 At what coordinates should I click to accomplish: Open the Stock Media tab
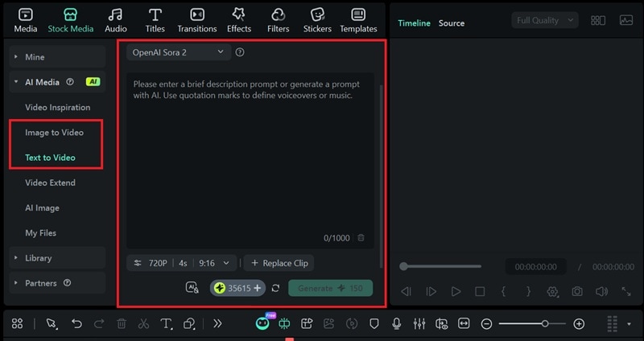click(x=71, y=21)
